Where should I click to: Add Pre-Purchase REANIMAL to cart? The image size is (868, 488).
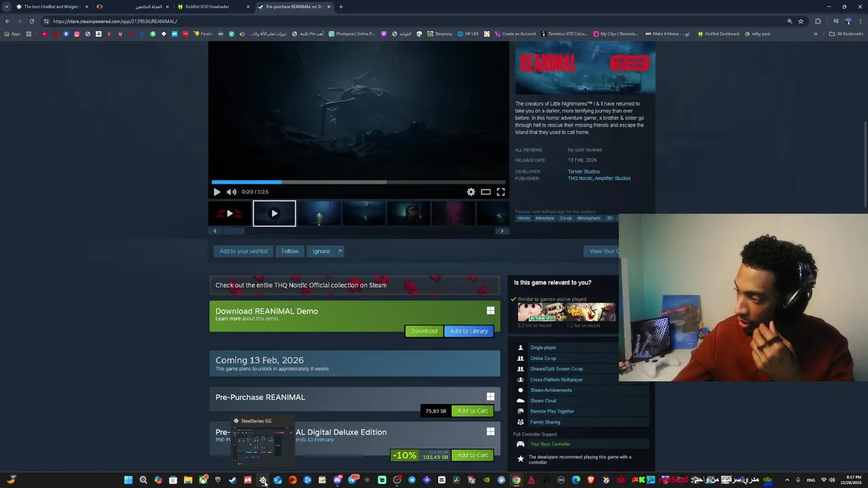click(x=472, y=411)
